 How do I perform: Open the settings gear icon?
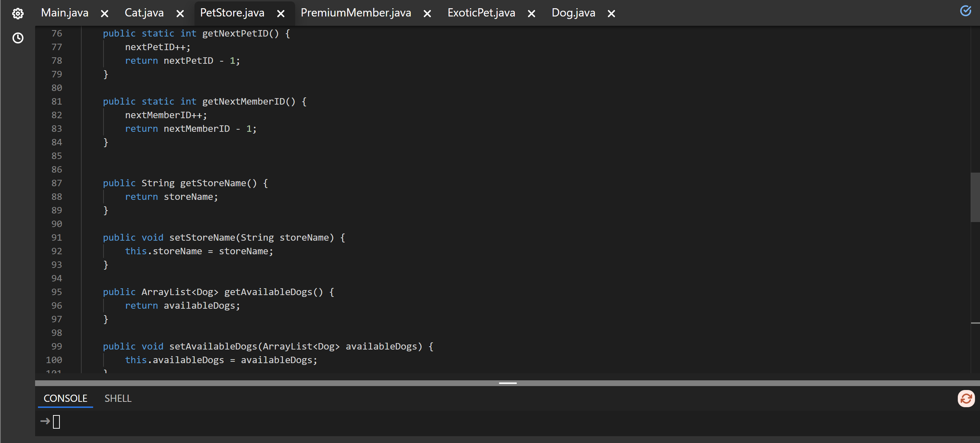(x=18, y=14)
